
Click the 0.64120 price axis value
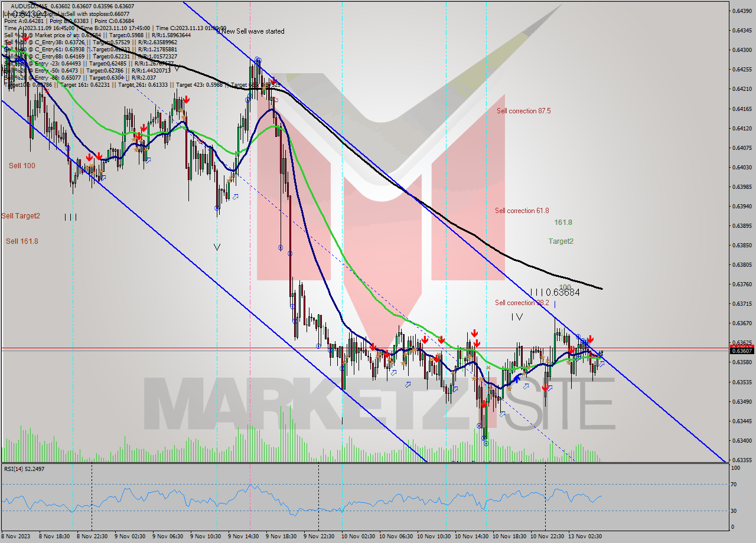(x=742, y=128)
